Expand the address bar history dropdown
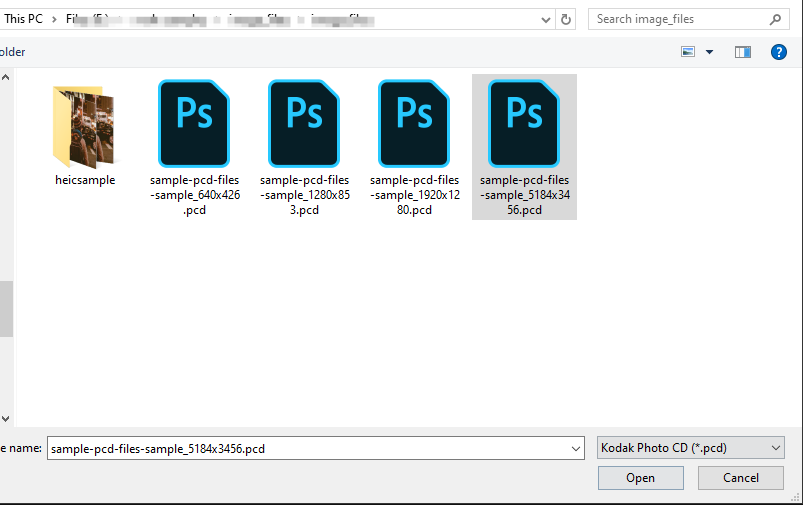This screenshot has height=505, width=803. tap(546, 20)
